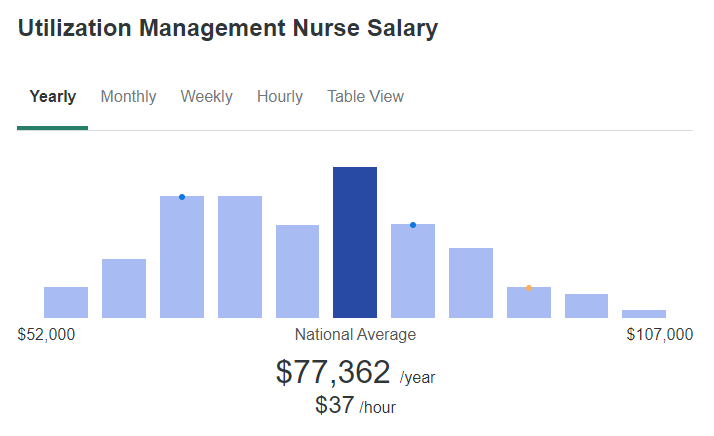Click the blue dot on the third bar

[x=182, y=197]
